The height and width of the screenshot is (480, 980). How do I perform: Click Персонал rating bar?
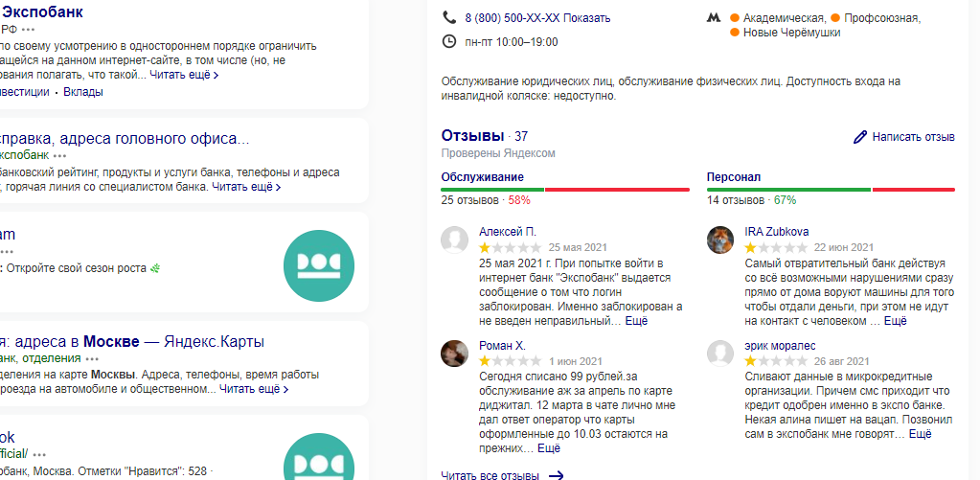[831, 190]
